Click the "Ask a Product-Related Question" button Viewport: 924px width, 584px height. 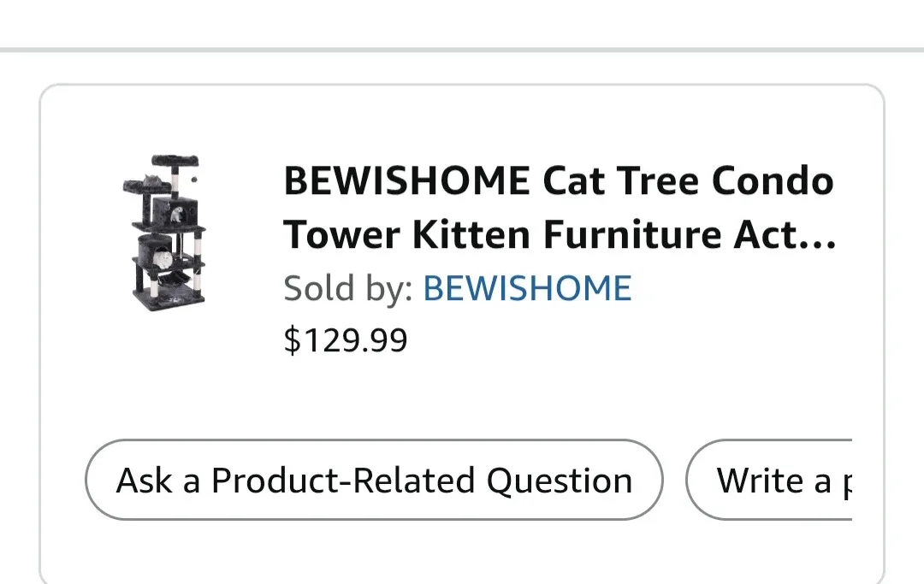tap(372, 480)
